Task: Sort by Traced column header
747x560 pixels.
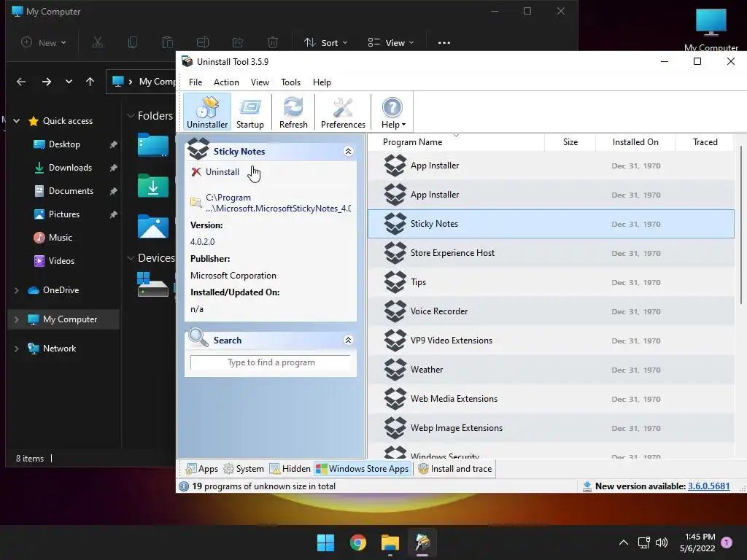Action: coord(705,142)
